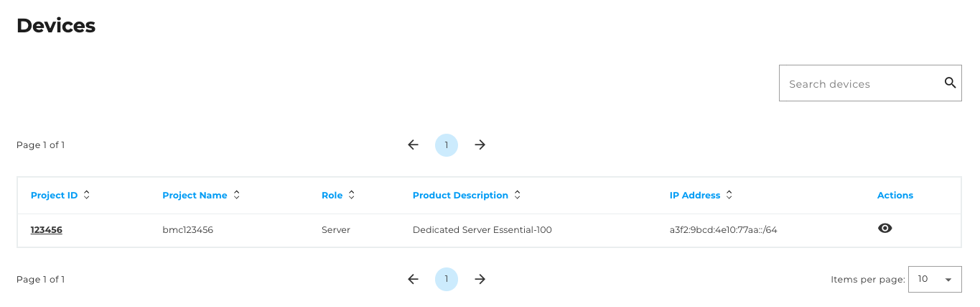The width and height of the screenshot is (980, 307).
Task: Sort table by Project Name arrows
Action: point(237,195)
